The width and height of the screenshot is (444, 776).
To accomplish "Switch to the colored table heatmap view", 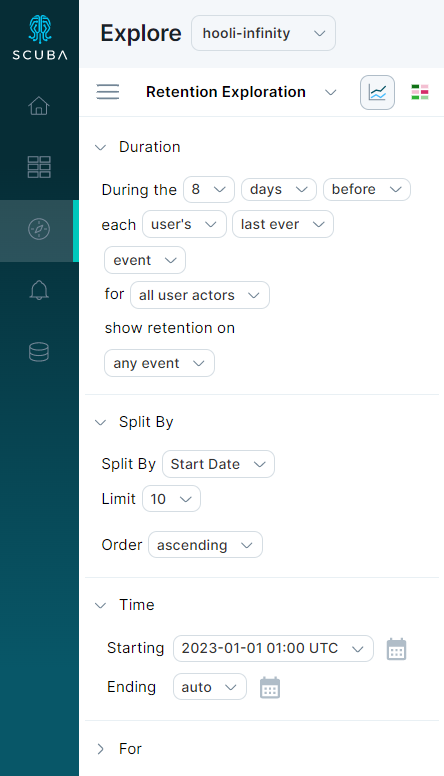I will [420, 92].
